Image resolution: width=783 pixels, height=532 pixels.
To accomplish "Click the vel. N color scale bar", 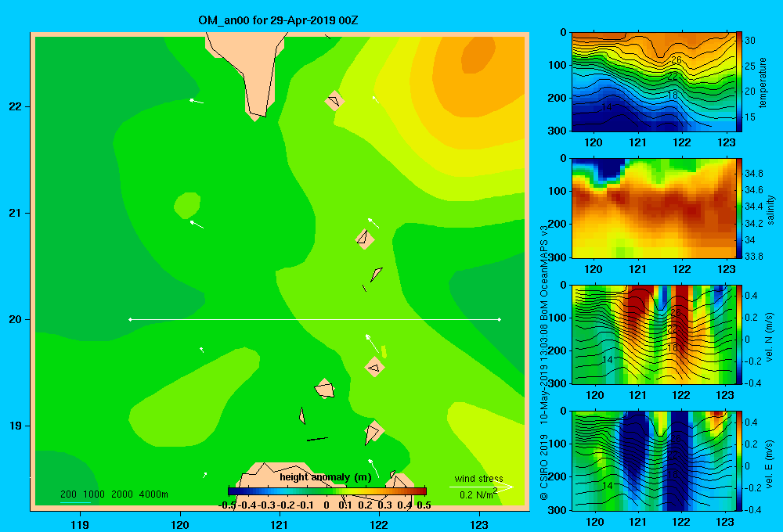I will pos(739,334).
